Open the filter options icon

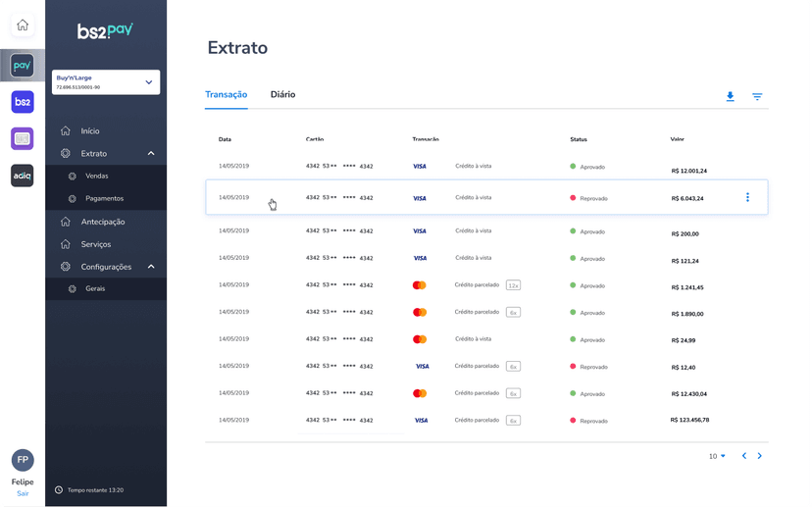click(757, 96)
